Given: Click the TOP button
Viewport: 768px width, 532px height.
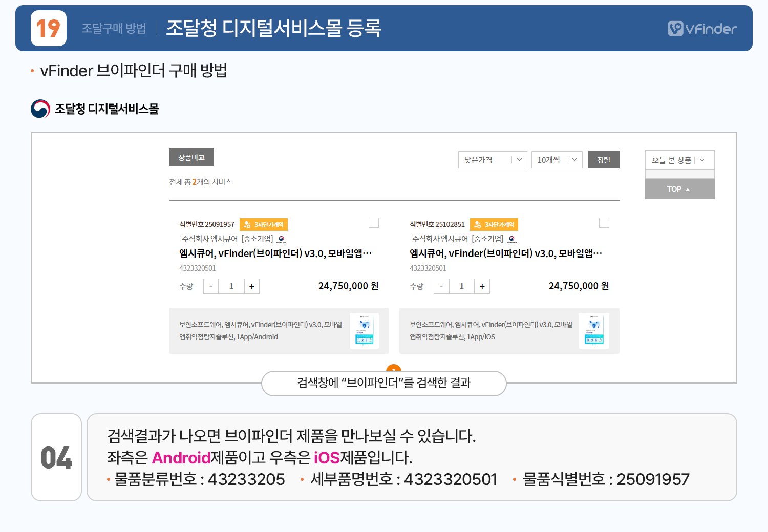Looking at the screenshot, I should click(680, 189).
